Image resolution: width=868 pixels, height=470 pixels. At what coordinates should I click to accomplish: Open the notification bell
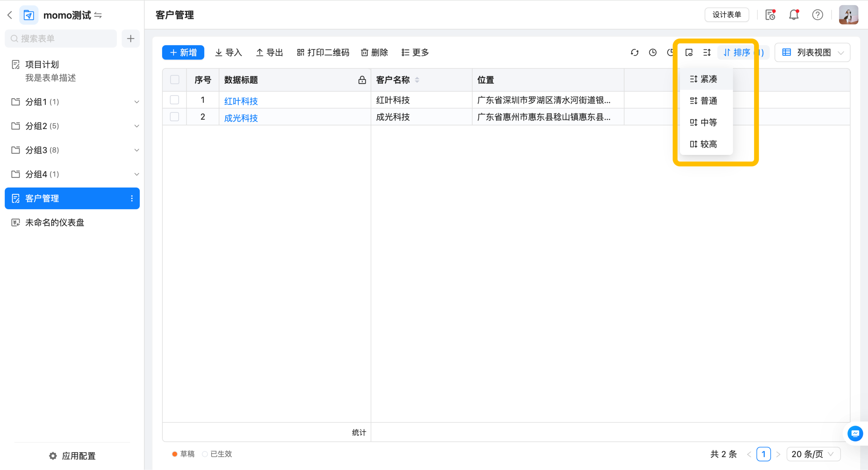tap(794, 15)
